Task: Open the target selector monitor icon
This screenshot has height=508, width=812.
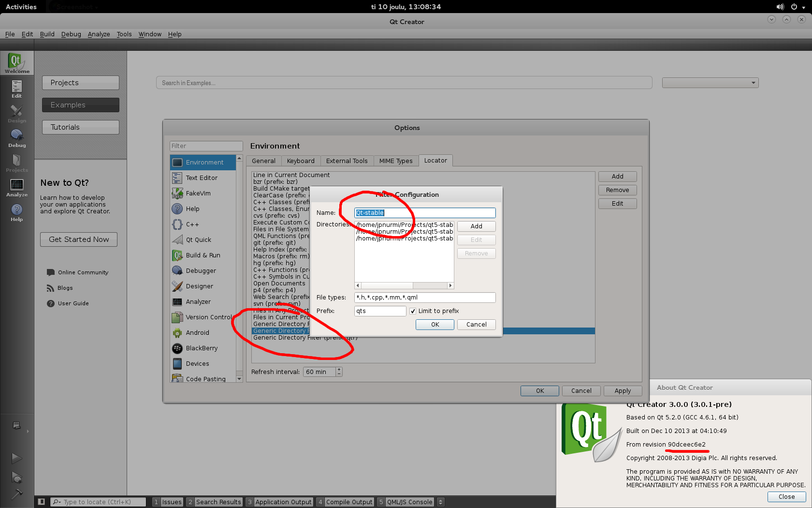Action: pyautogui.click(x=17, y=426)
